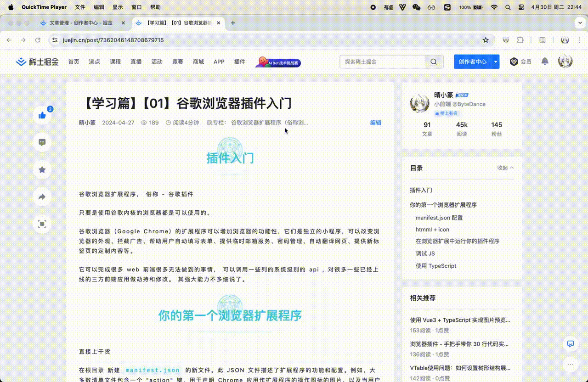This screenshot has height=382, width=588.
Task: Open browser side panel icon
Action: point(543,40)
